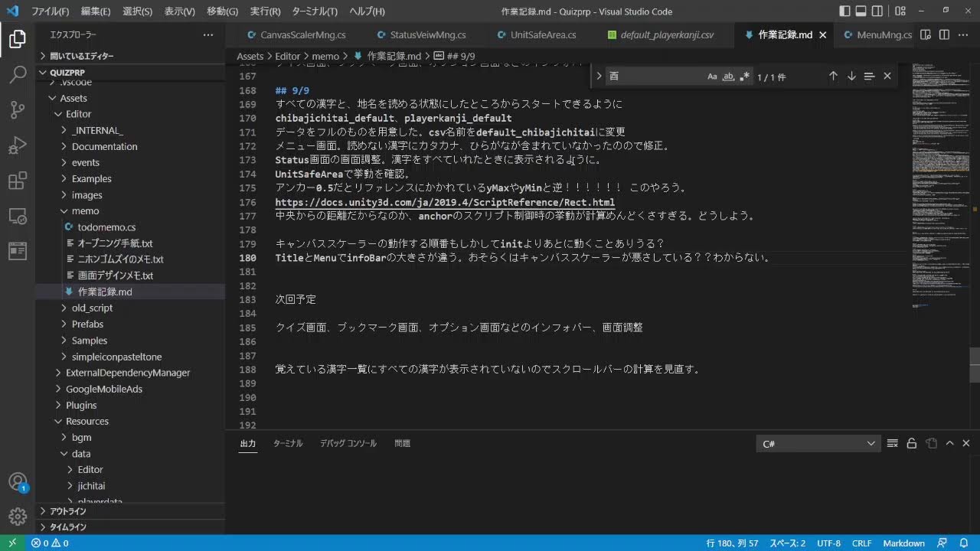Close the 作業記録.md tab
This screenshot has width=980, height=551.
pos(823,35)
